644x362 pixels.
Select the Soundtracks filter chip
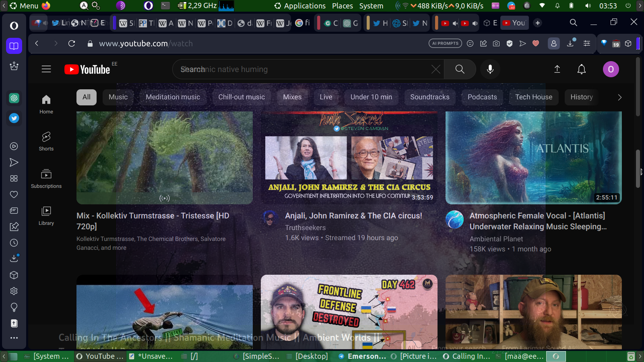[430, 97]
